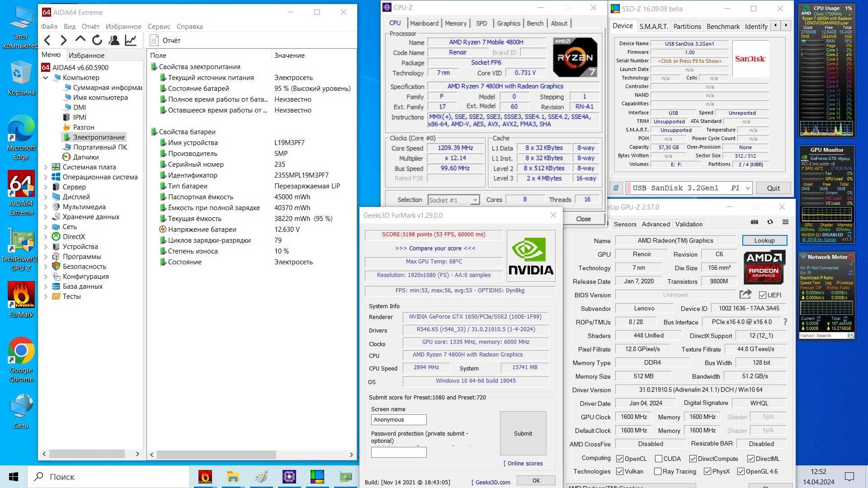Open the CPU-Z taskbar icon

click(x=289, y=477)
